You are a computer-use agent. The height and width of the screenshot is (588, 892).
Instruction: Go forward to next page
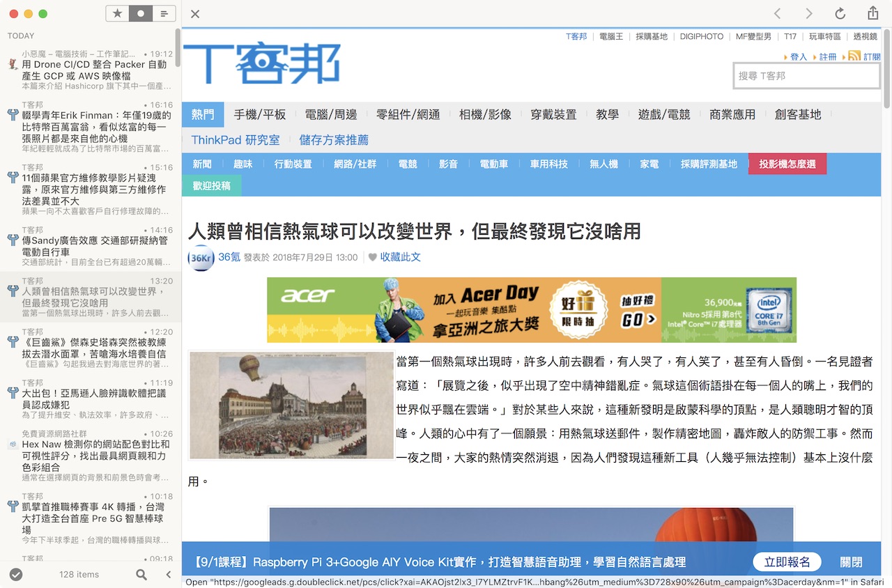(x=809, y=14)
